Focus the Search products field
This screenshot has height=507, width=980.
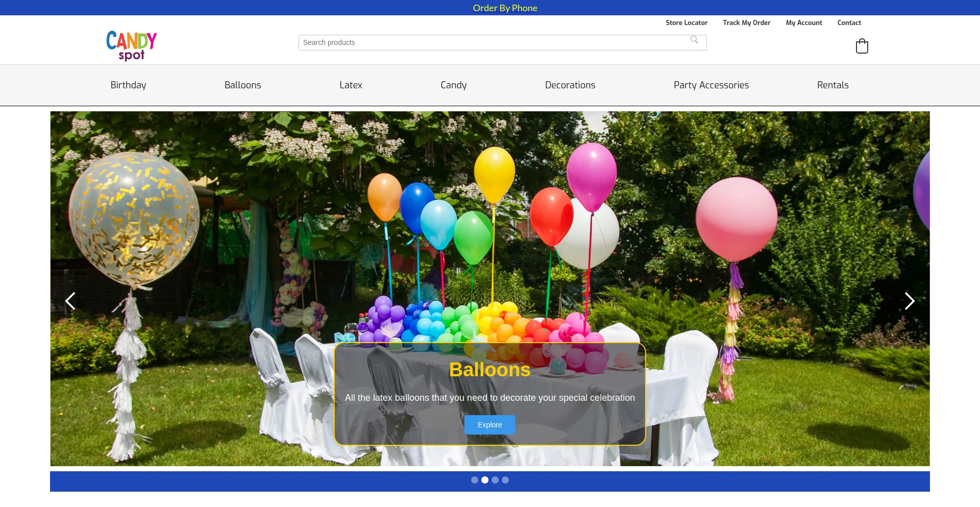503,42
